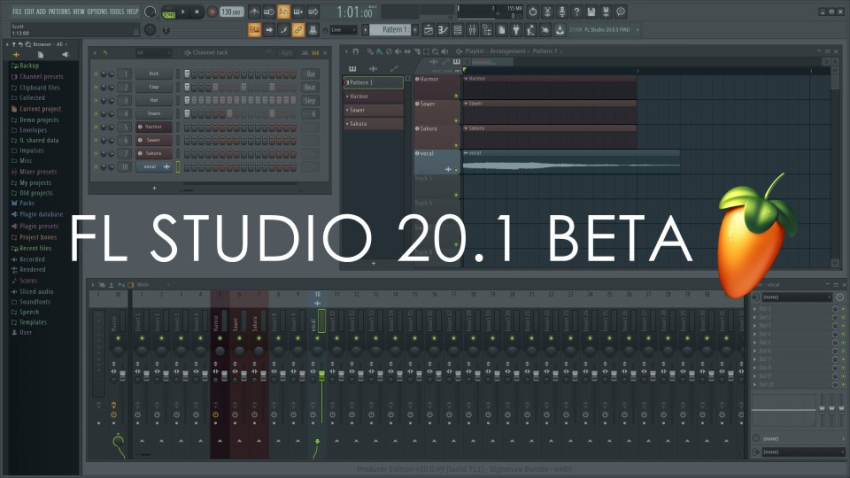Open the OPTIONS menu

(x=96, y=11)
